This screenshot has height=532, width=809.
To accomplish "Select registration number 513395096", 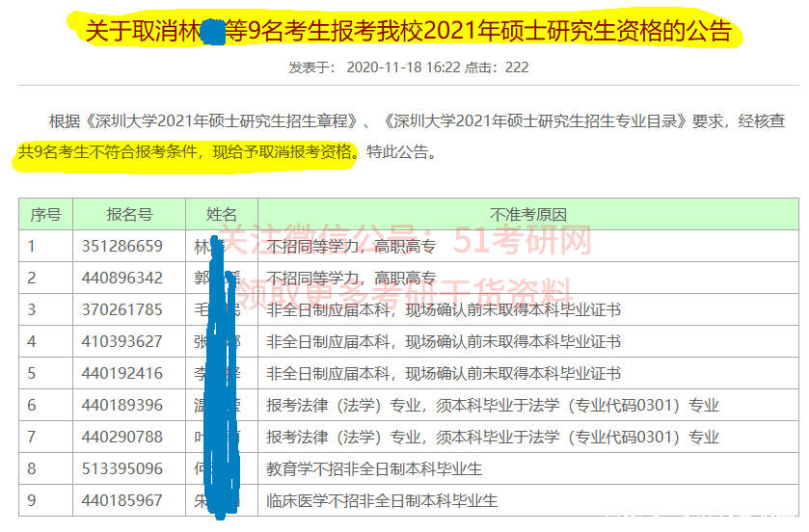I will 121,468.
